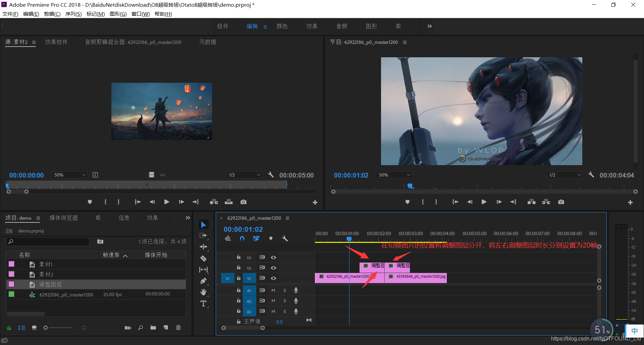644x345 pixels.
Task: Toggle V1 track output eye
Action: point(274,278)
